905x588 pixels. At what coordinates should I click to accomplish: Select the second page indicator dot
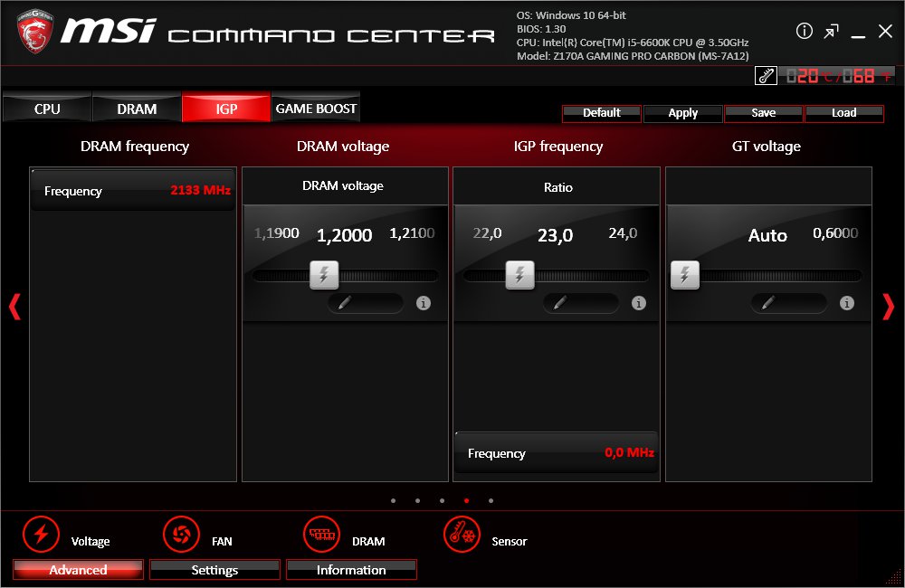417,501
